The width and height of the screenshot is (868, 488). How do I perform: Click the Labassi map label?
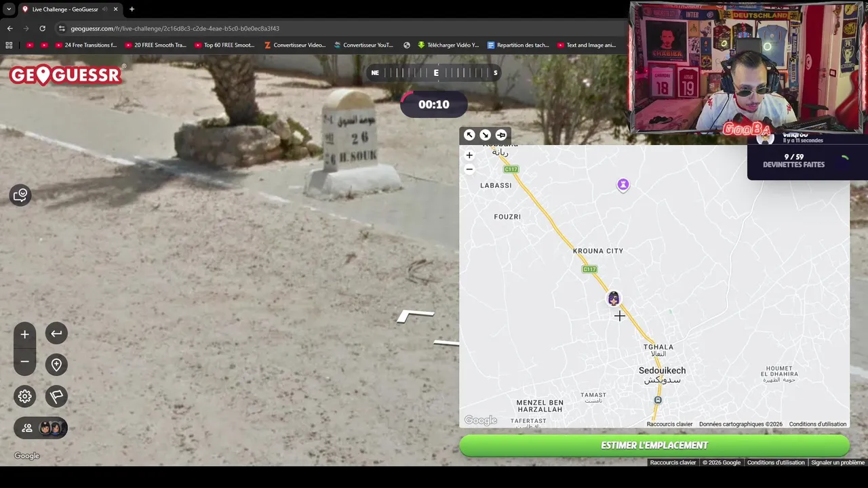496,186
